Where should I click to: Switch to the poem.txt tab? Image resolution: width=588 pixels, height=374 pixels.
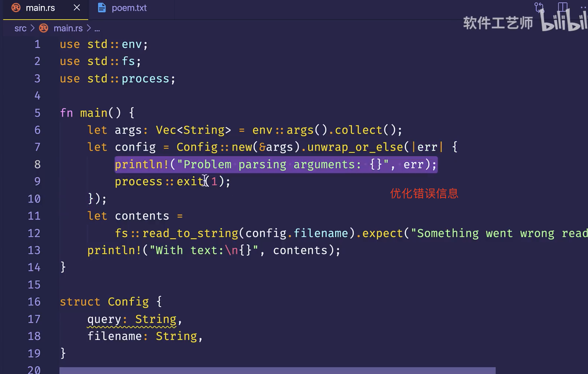129,8
